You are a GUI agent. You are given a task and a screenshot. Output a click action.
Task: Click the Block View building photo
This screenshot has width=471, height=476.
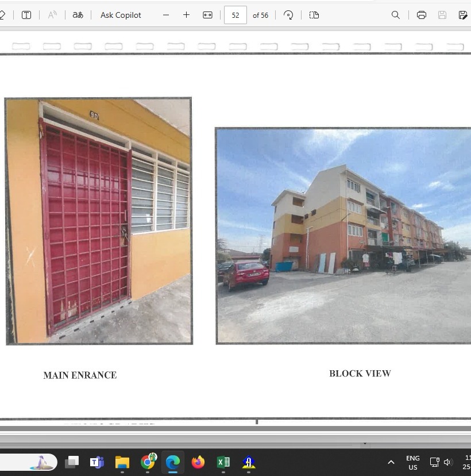pyautogui.click(x=343, y=236)
